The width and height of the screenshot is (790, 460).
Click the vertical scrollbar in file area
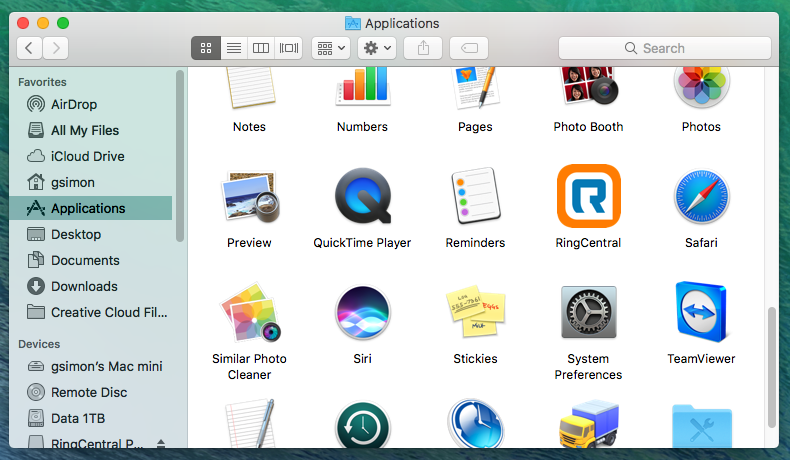coord(771,360)
